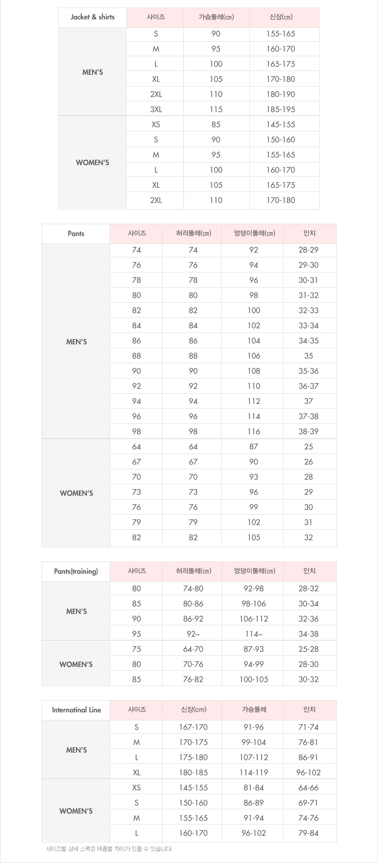
Task: Click the 64-66 inch cell in International Line
Action: 309,788
